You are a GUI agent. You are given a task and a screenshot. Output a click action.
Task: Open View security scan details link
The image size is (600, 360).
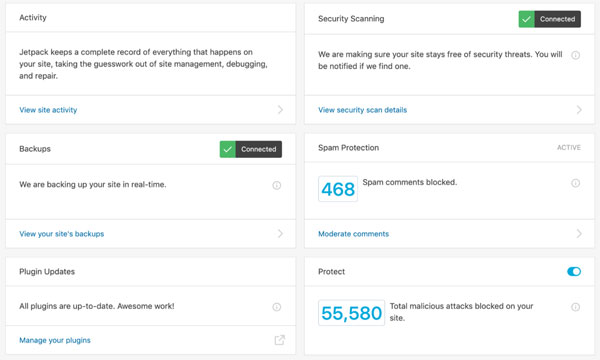362,110
